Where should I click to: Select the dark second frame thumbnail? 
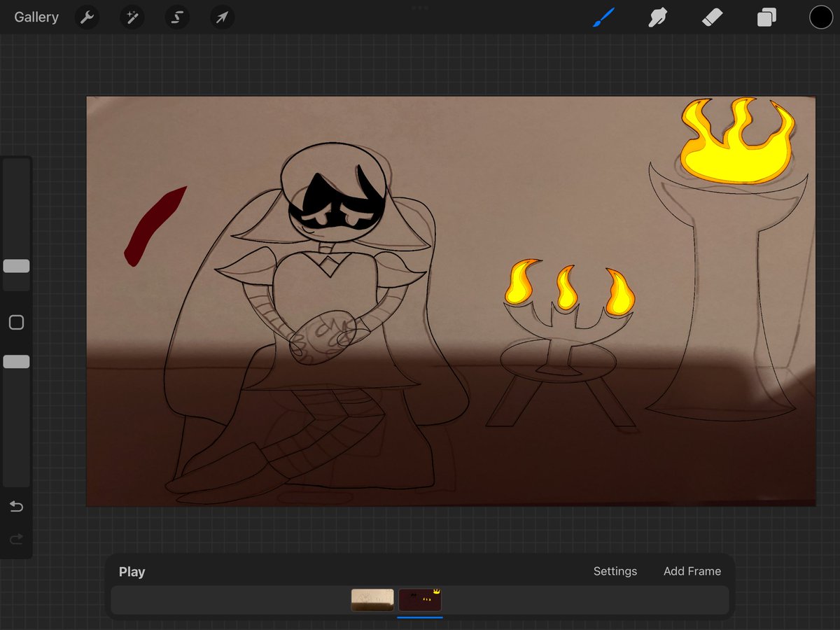click(420, 600)
